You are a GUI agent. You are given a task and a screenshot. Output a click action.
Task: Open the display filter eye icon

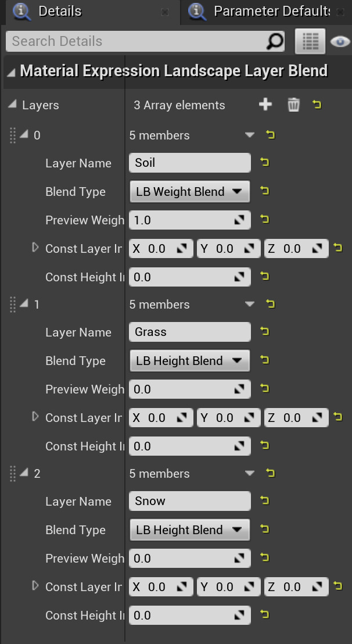(340, 41)
